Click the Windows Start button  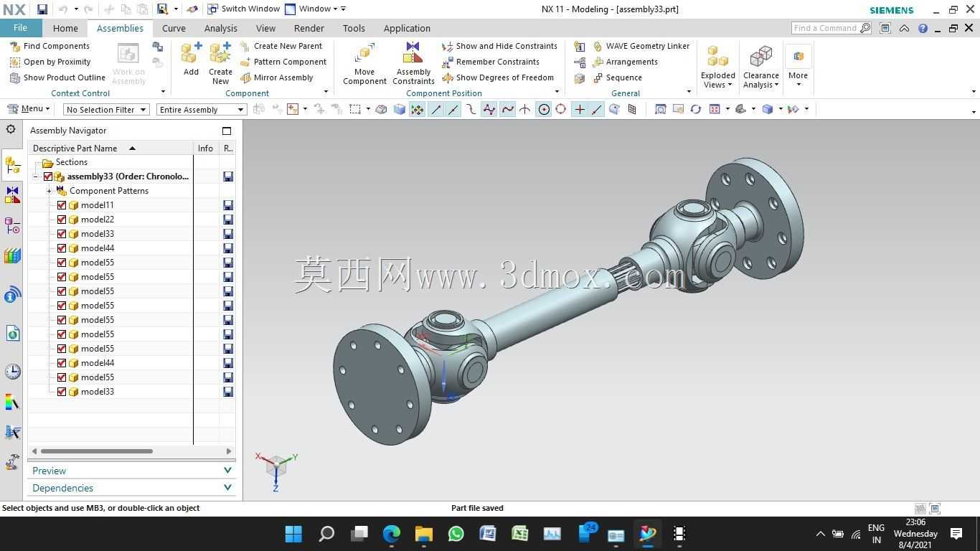[x=293, y=534]
